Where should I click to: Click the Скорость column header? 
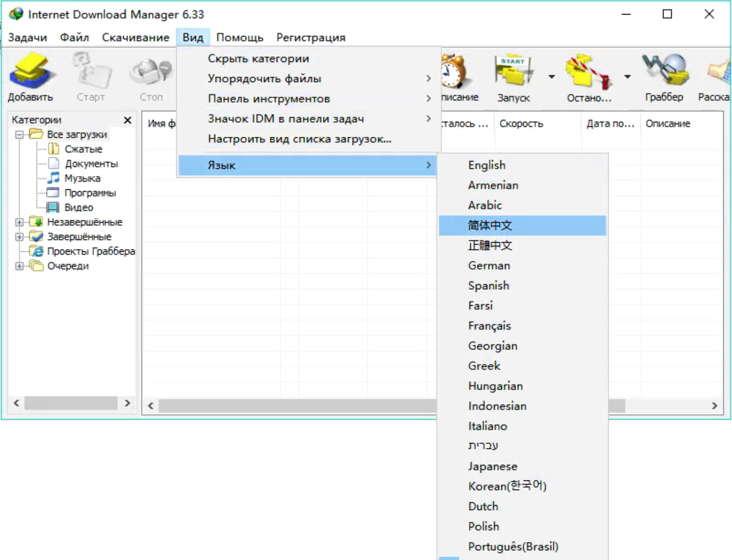pos(538,124)
